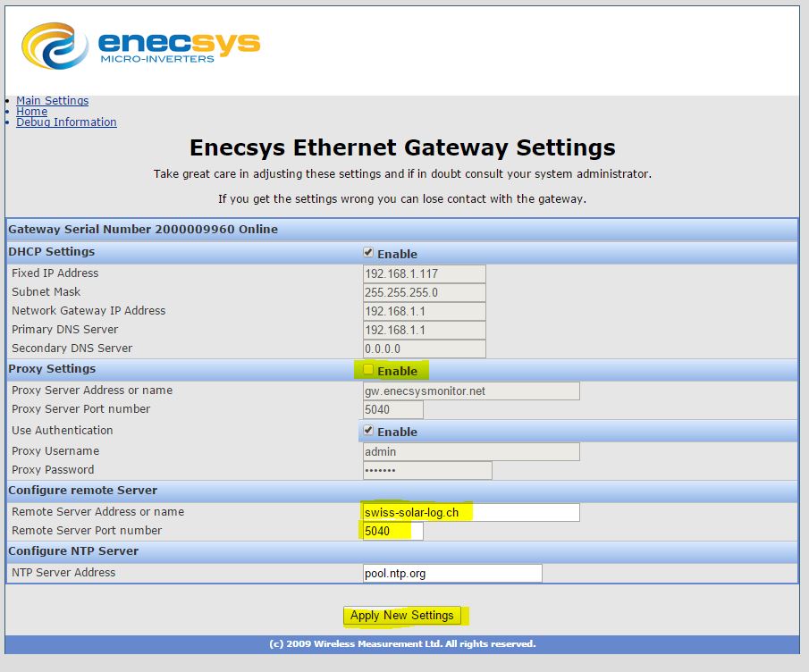Select the Network Gateway IP Address field
The image size is (809, 672).
424,311
